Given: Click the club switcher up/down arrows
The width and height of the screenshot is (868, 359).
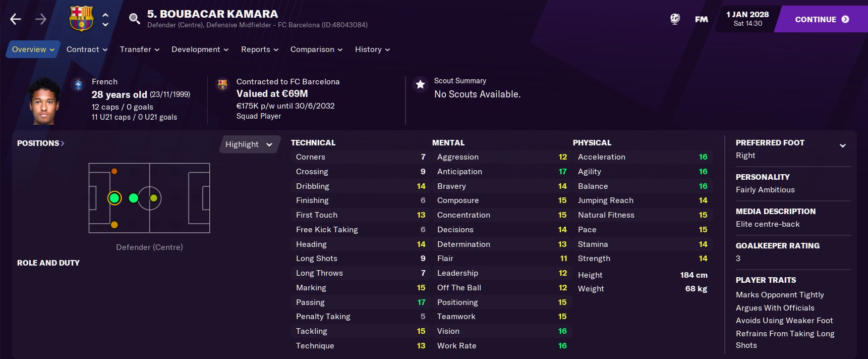Looking at the screenshot, I should click(x=105, y=19).
